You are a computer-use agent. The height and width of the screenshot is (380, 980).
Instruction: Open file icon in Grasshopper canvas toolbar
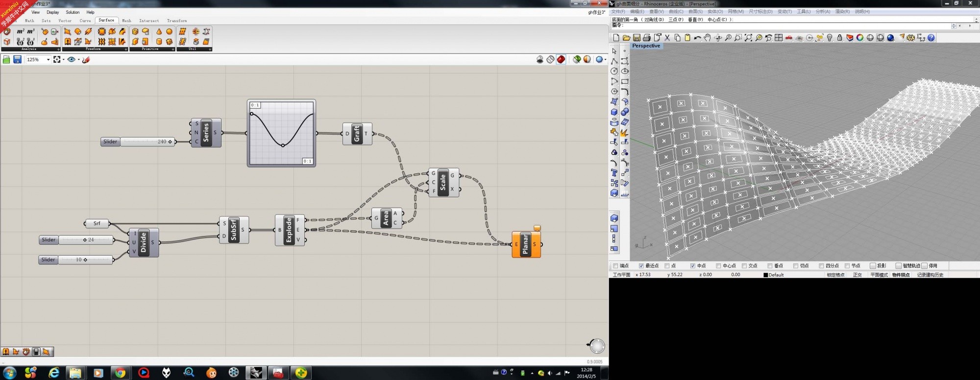click(x=6, y=59)
